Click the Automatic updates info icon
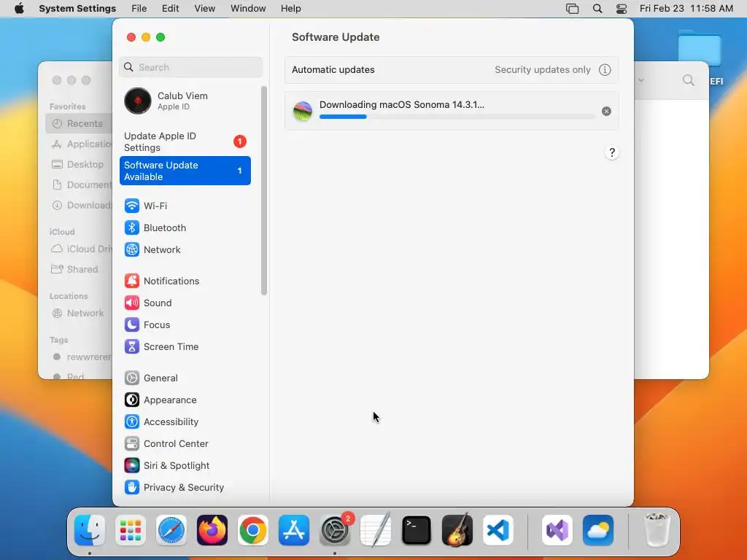Image resolution: width=747 pixels, height=560 pixels. 605,69
